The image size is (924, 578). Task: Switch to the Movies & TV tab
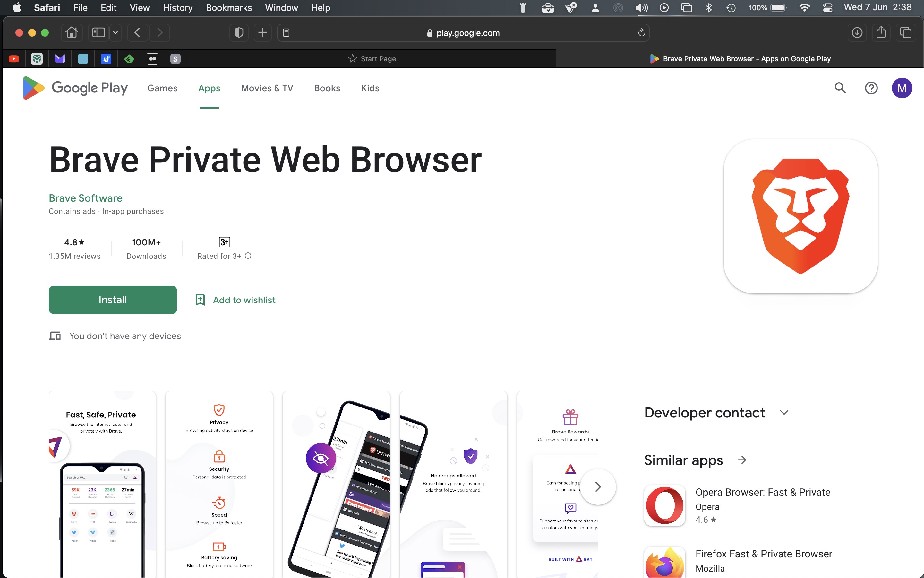tap(267, 88)
